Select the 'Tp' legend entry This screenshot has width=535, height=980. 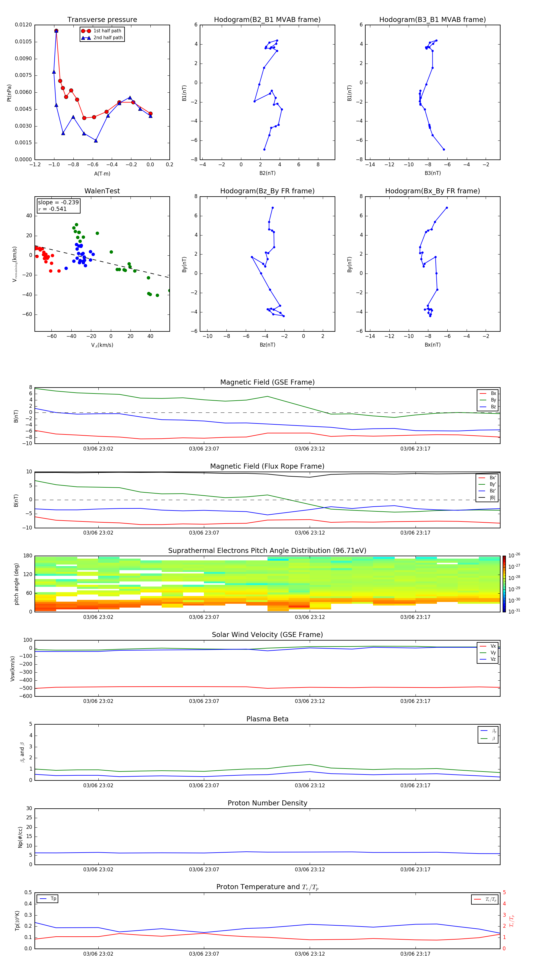48,899
